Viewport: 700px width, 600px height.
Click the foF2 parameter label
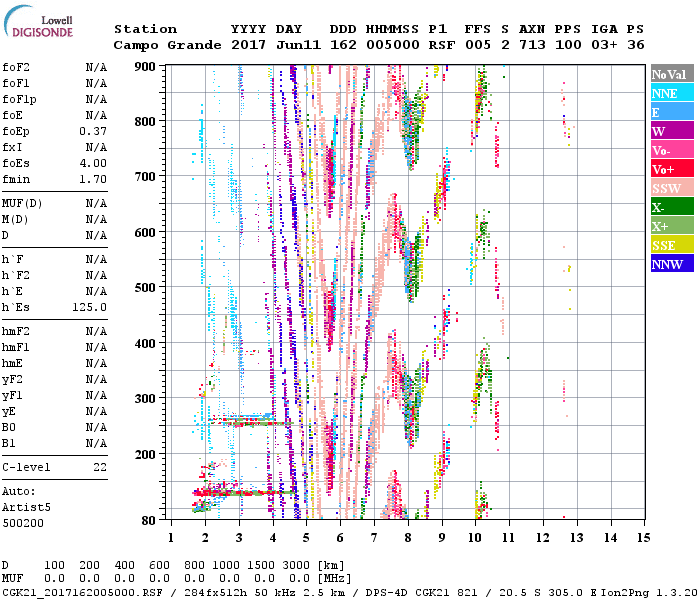click(x=16, y=68)
